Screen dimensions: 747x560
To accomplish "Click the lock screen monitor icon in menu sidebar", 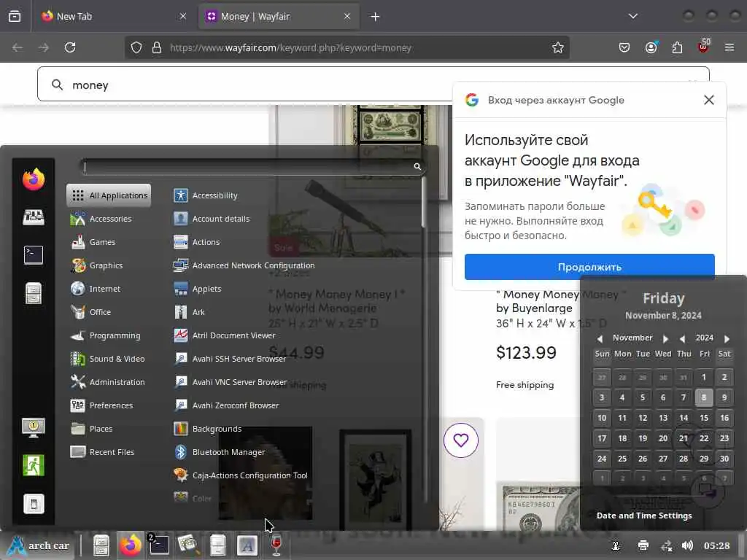I will (x=34, y=427).
